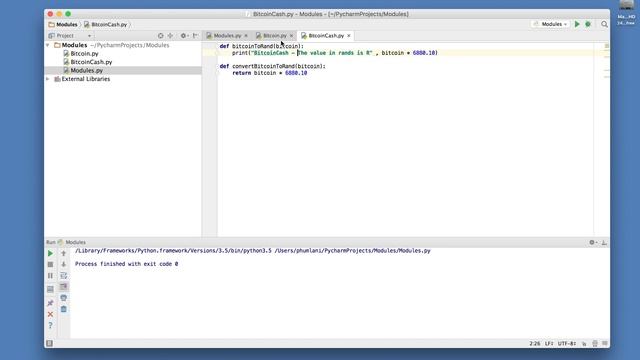Close the Modules.py editor tab
Screen dimensions: 640x360
tap(246, 36)
